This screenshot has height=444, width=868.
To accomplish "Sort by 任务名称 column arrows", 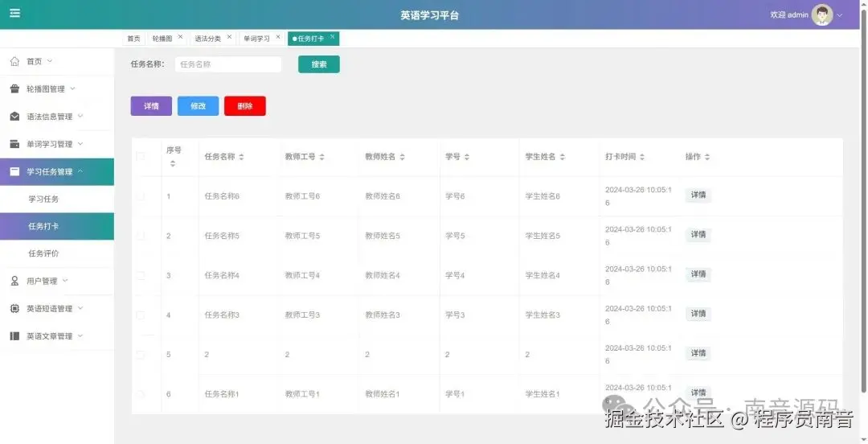I will pyautogui.click(x=241, y=157).
